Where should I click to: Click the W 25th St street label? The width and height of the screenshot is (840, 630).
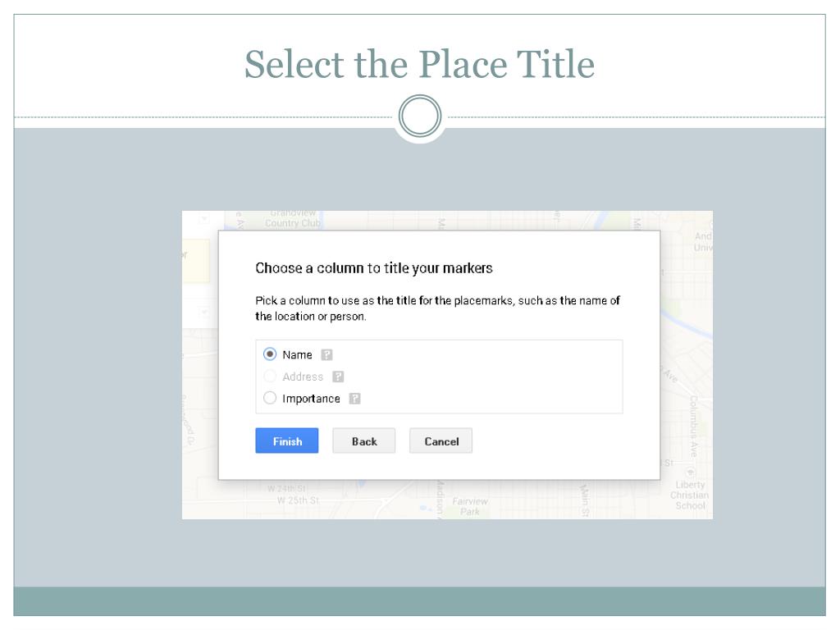tap(298, 500)
